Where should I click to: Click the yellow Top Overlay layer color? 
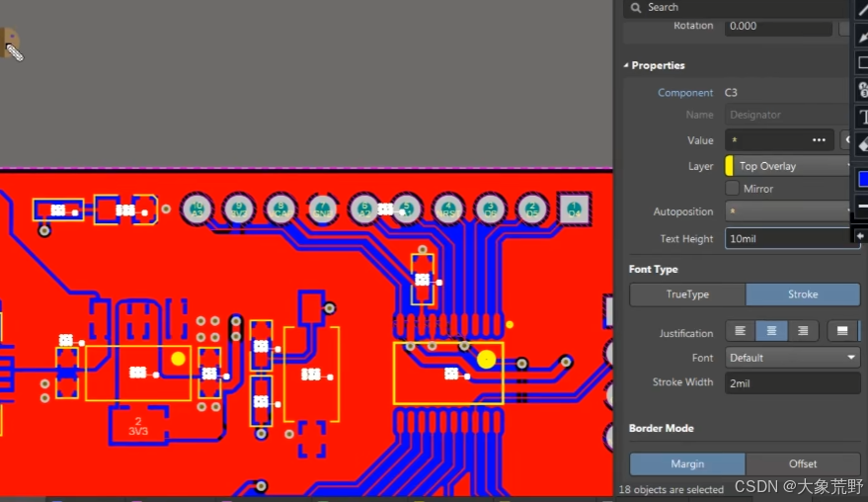(x=729, y=166)
